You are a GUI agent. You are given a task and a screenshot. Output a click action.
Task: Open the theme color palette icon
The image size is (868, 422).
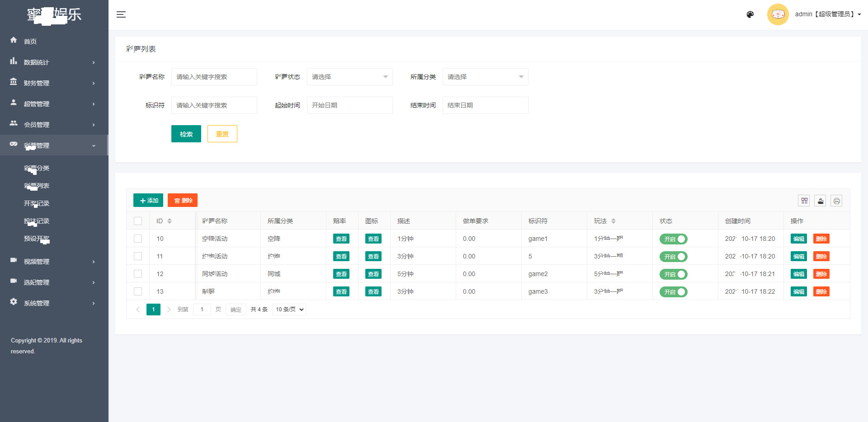click(x=750, y=14)
